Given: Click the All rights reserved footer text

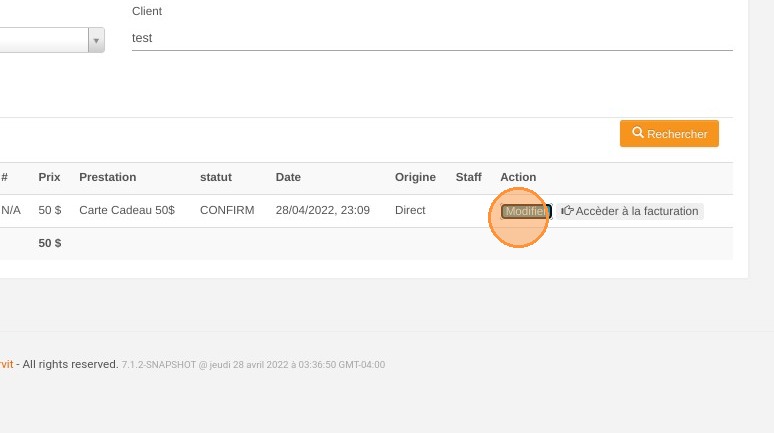Looking at the screenshot, I should [70, 364].
